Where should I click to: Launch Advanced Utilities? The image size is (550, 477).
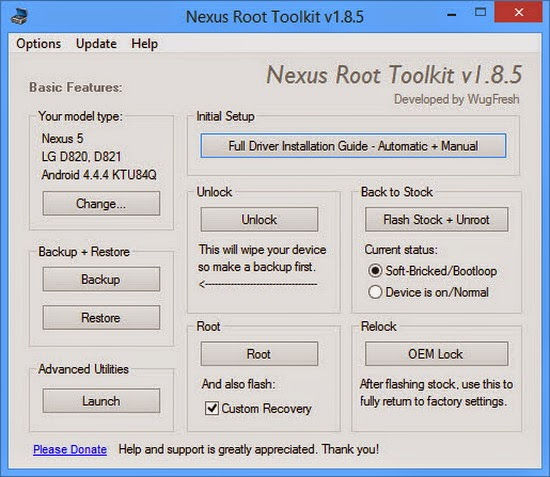point(101,401)
